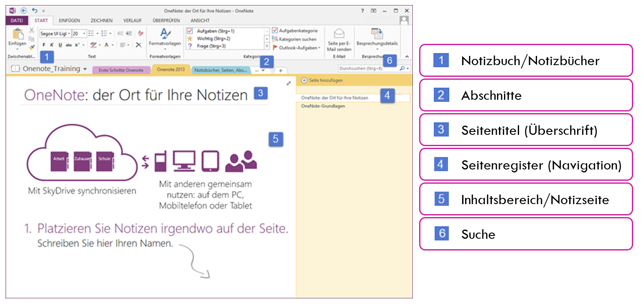Click the account profile picture icon
The height and width of the screenshot is (306, 644).
point(404,20)
